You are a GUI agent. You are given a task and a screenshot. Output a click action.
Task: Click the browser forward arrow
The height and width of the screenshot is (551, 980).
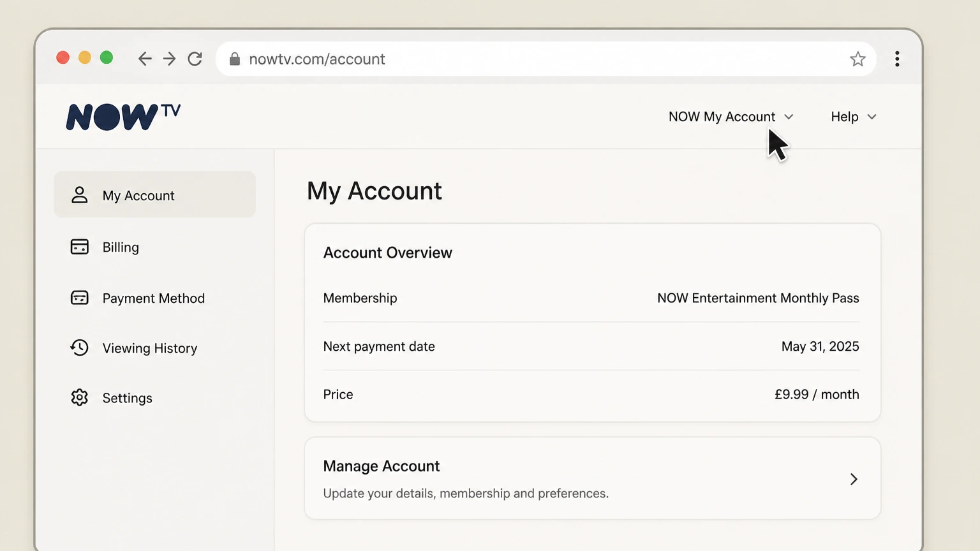(169, 59)
